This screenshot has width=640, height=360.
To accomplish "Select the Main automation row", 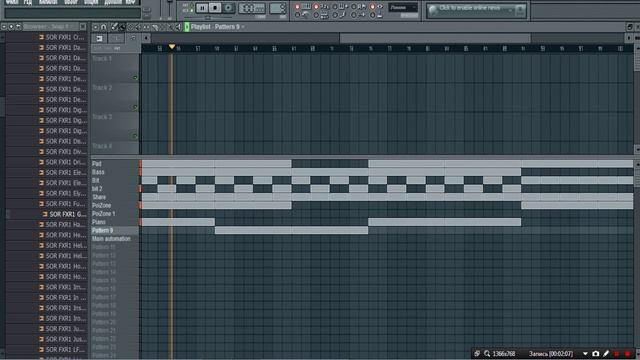I will tap(115, 239).
